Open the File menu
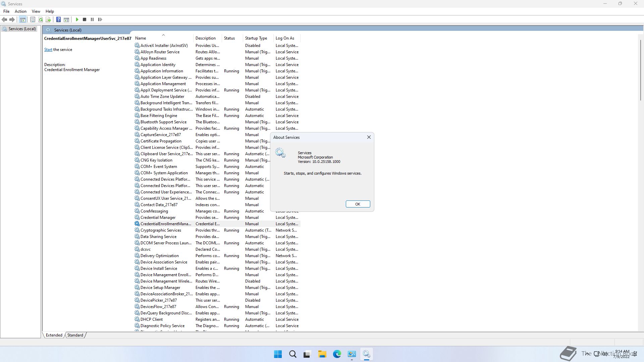This screenshot has width=644, height=362. 6,11
